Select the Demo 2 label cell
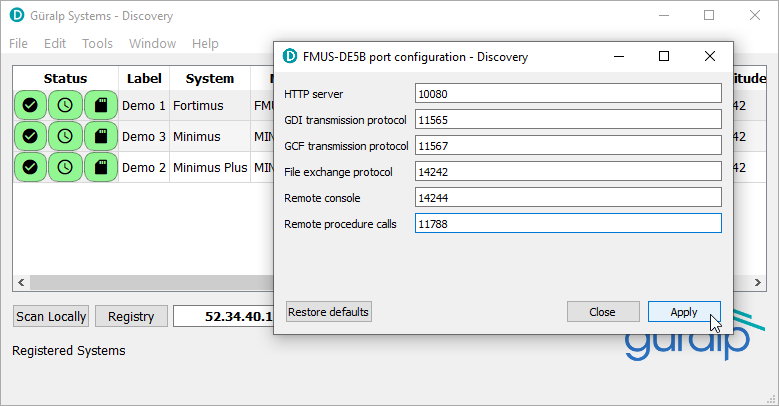Image resolution: width=779 pixels, height=406 pixels. 144,167
